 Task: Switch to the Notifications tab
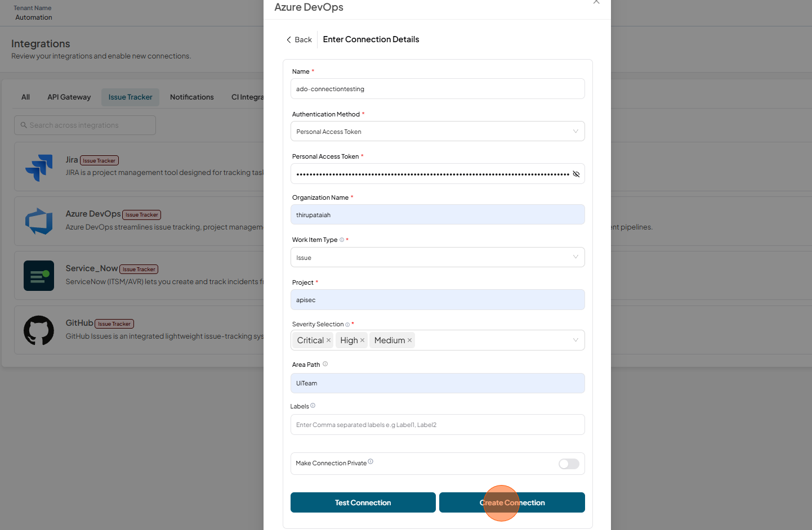click(192, 97)
